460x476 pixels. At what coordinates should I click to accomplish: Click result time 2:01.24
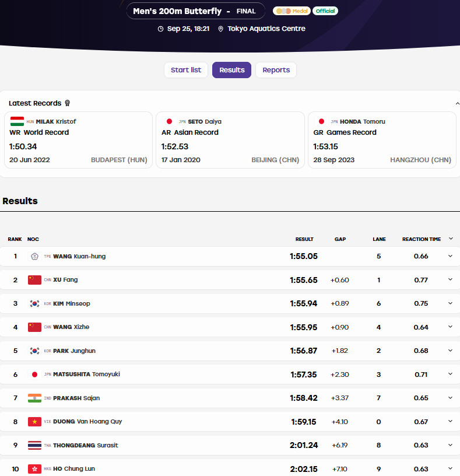[304, 445]
